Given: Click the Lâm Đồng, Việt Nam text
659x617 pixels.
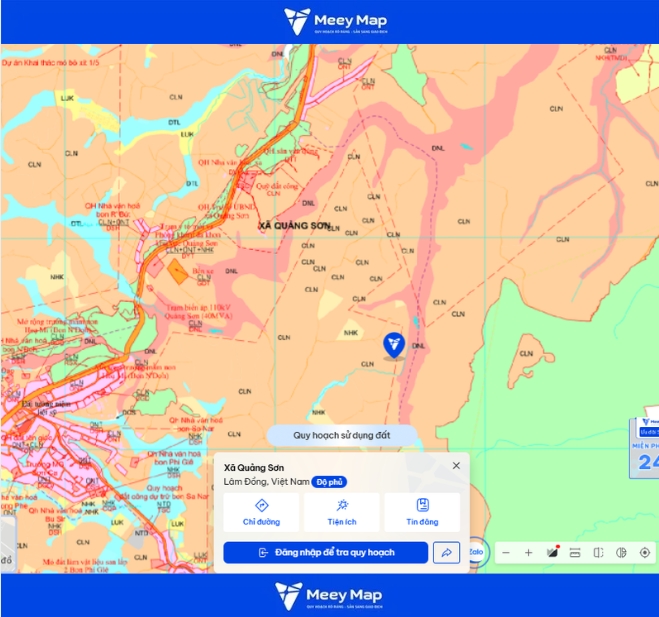Looking at the screenshot, I should pos(266,482).
